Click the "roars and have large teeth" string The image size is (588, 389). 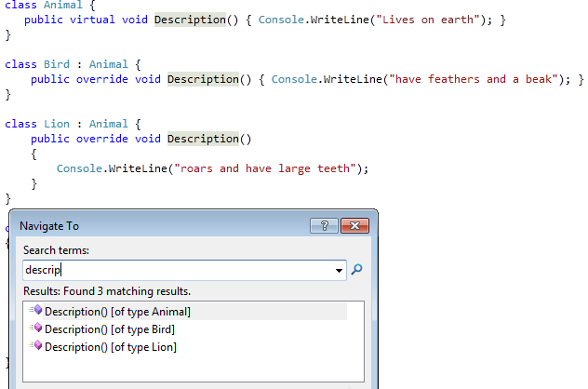coord(265,168)
